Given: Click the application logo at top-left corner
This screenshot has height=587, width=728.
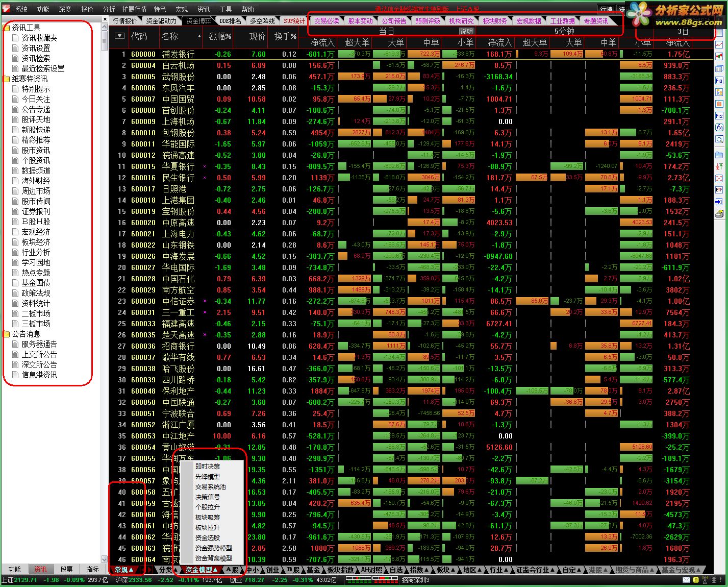Looking at the screenshot, I should [6, 9].
